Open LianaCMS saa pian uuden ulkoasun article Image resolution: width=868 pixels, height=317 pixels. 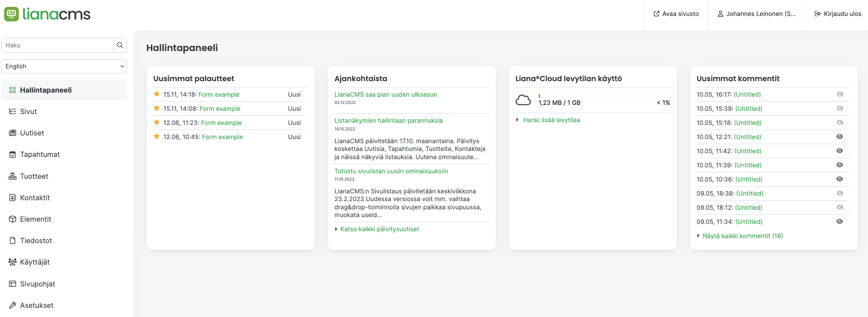point(385,94)
